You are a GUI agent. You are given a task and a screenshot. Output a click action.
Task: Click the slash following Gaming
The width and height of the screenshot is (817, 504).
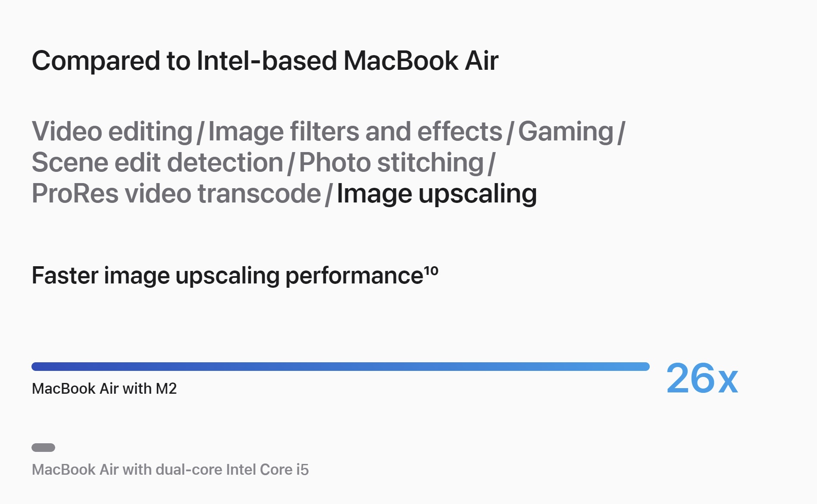point(621,133)
